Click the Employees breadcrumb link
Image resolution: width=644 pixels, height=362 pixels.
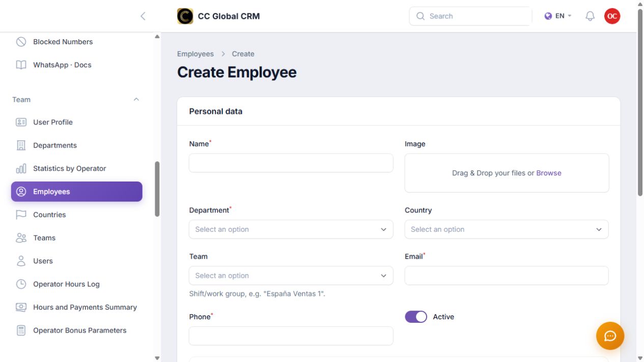[x=195, y=54]
